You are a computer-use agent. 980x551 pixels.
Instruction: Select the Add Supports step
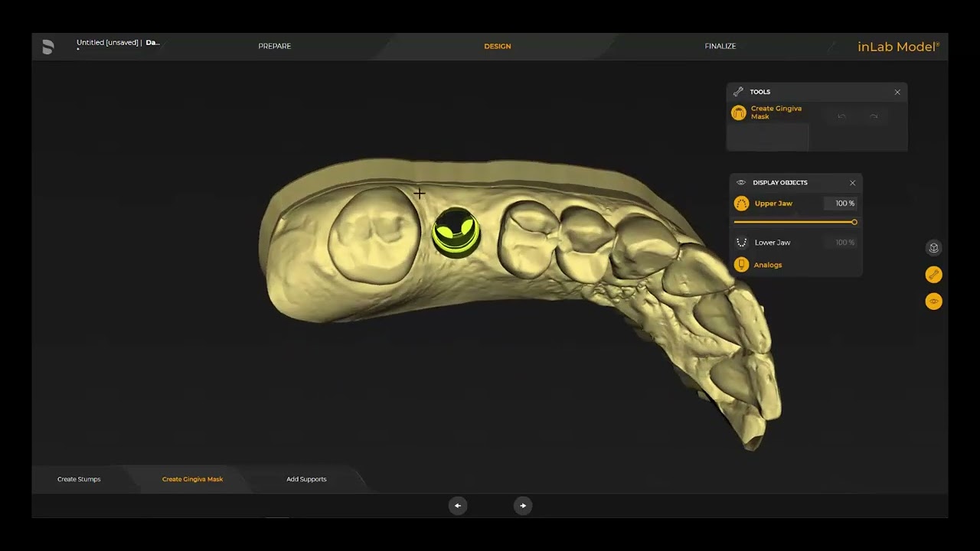click(306, 479)
